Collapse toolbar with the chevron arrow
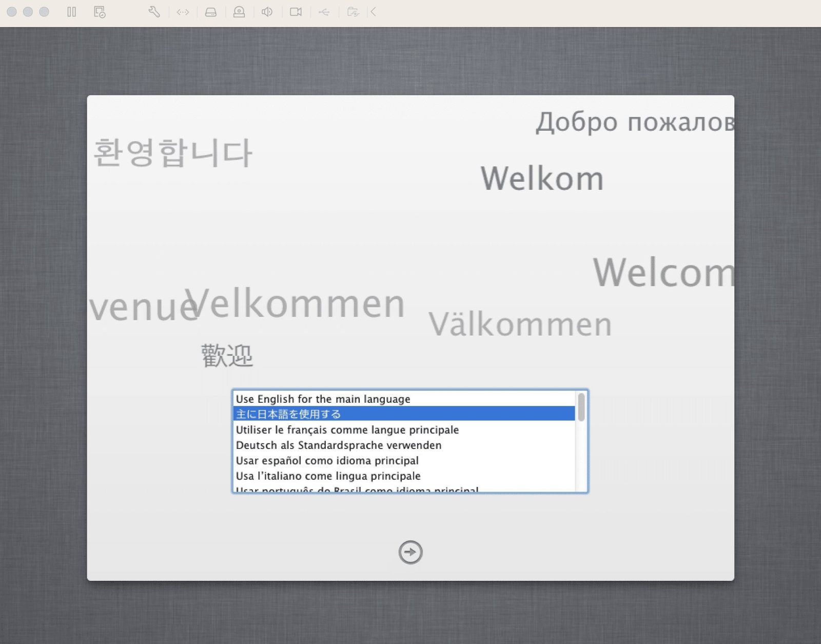The width and height of the screenshot is (821, 644). coord(374,12)
